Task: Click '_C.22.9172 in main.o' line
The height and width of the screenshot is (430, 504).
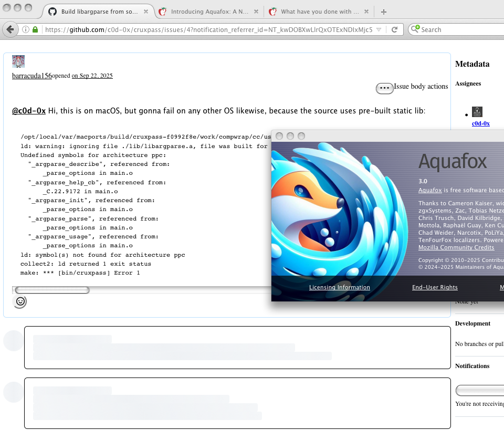Action: [80, 192]
